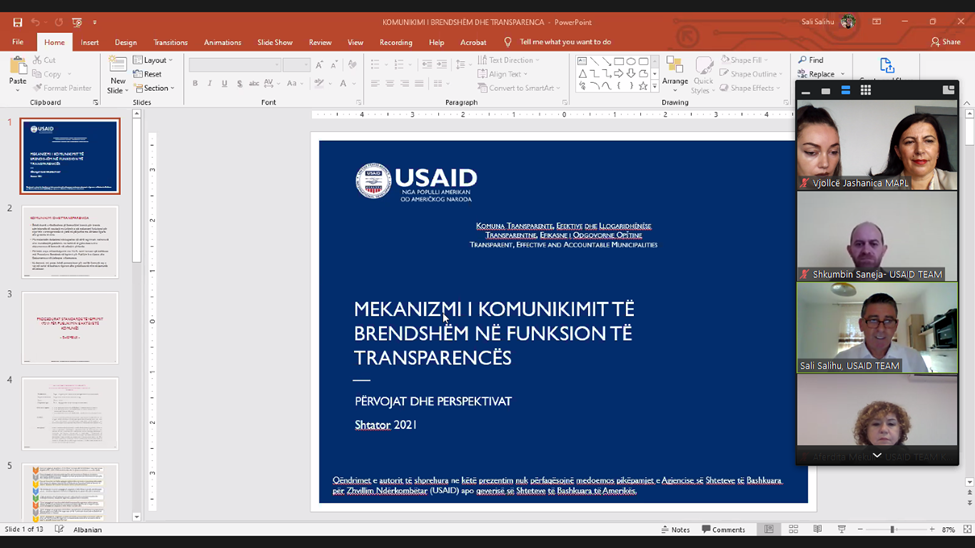Viewport: 975px width, 548px height.
Task: Click the slide title MEKANIZMI I KOMUNIKIMIT
Action: tap(494, 333)
